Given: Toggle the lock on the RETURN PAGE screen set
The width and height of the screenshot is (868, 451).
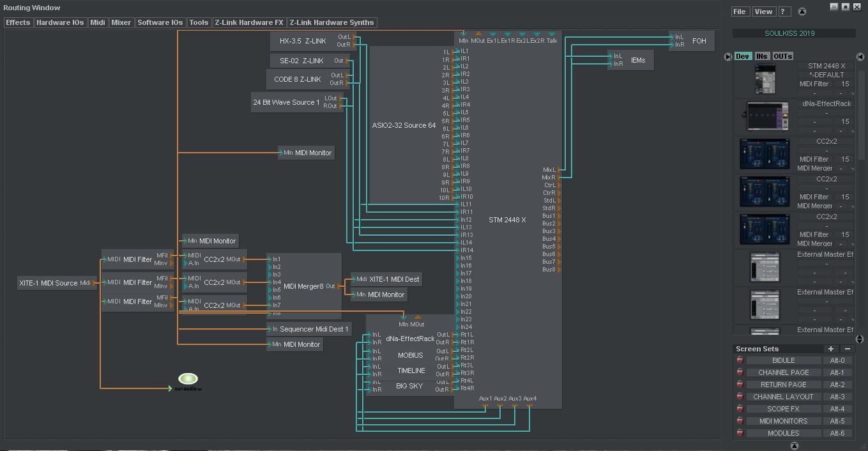Looking at the screenshot, I should coord(740,385).
